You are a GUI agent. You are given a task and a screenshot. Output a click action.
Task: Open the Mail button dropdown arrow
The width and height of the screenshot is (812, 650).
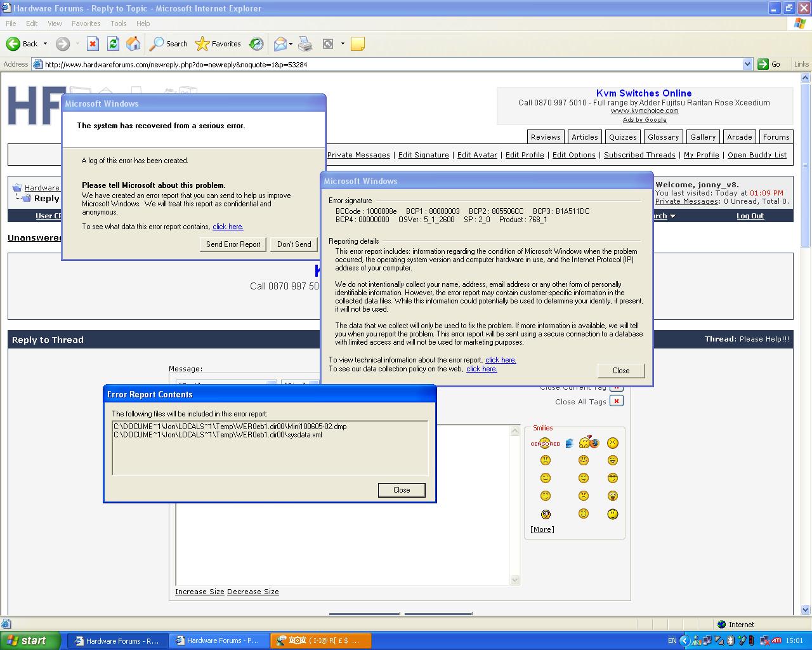[x=291, y=44]
